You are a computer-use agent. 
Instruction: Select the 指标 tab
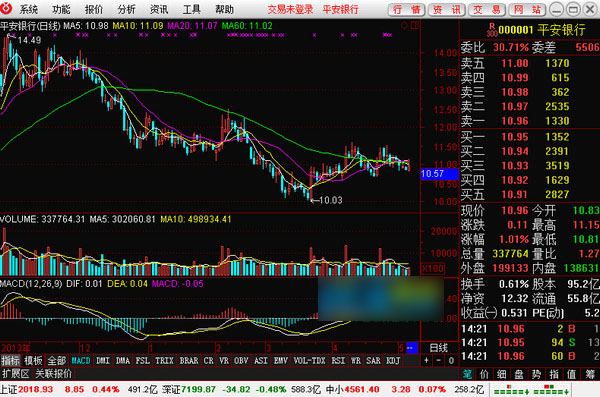click(11, 361)
